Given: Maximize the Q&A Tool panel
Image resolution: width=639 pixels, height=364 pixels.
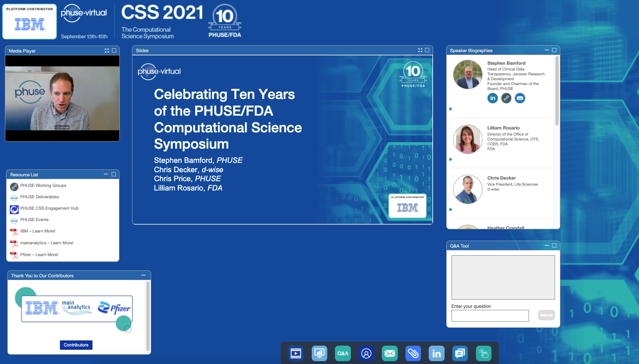Looking at the screenshot, I should click(x=554, y=246).
